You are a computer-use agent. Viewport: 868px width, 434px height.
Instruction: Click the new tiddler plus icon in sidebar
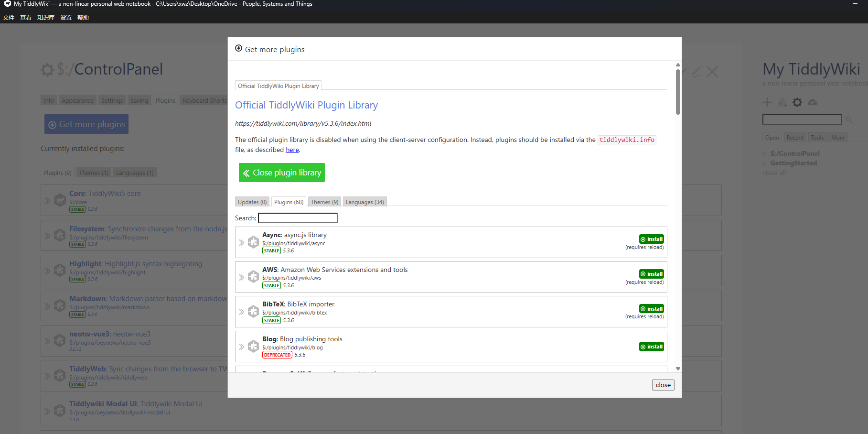767,102
